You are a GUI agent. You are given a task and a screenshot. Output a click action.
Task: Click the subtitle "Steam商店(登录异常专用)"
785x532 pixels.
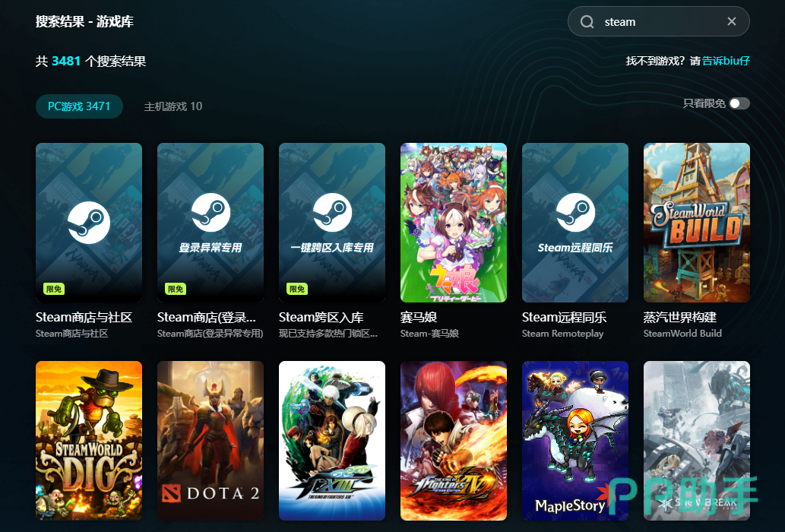pyautogui.click(x=210, y=334)
